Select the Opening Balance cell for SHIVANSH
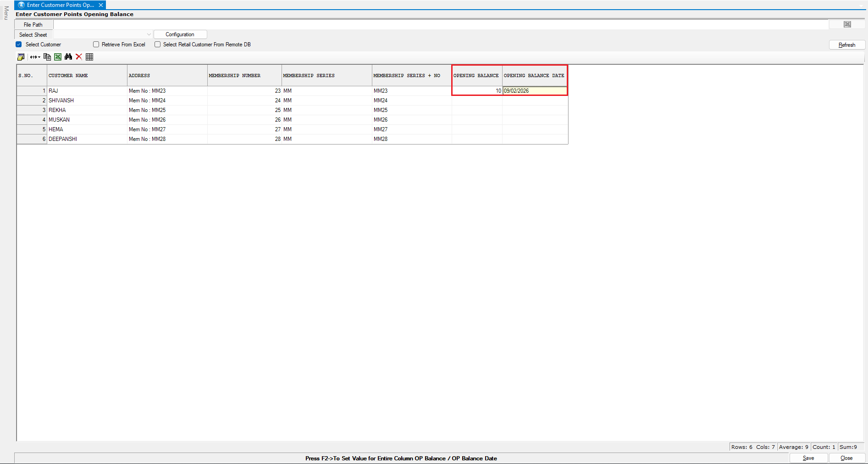The height and width of the screenshot is (464, 868). coord(476,101)
